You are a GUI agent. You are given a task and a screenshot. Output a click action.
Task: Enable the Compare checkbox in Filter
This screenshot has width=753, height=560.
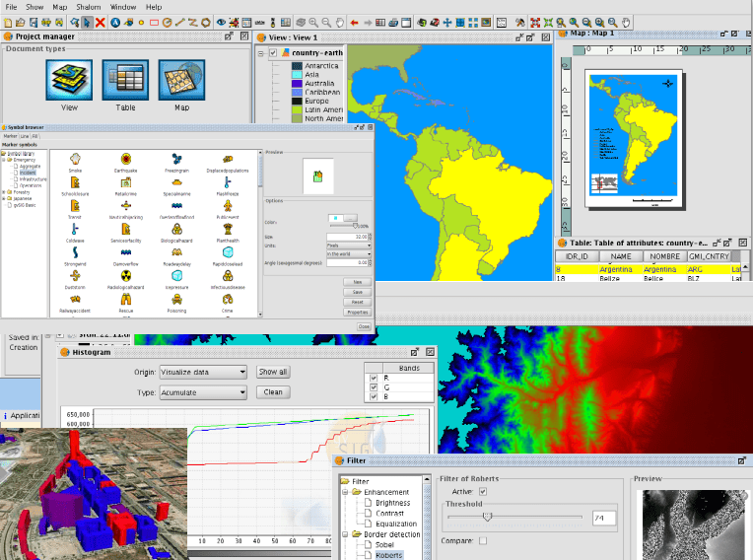pos(482,540)
